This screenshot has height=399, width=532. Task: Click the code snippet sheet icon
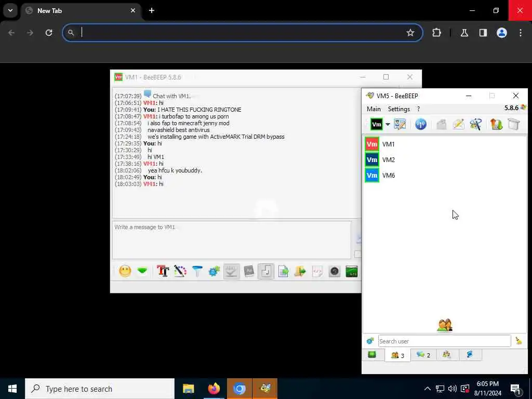click(317, 271)
